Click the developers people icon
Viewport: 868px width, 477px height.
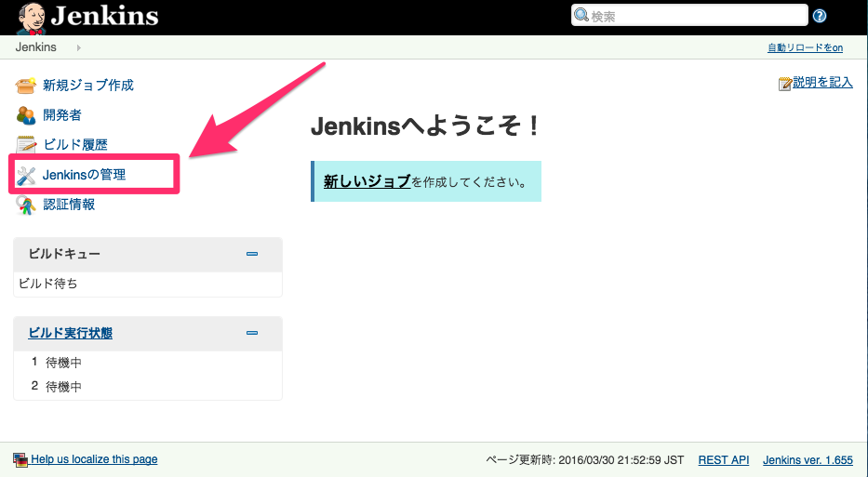pyautogui.click(x=25, y=115)
